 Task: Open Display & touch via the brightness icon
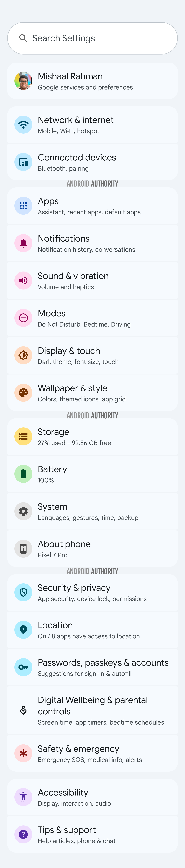tap(23, 355)
